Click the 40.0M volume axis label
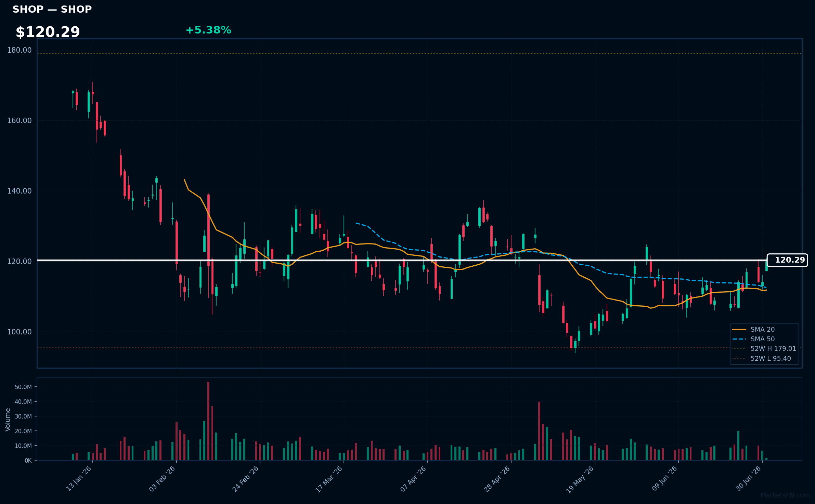Screen dimensions: 815x504 click(23, 402)
